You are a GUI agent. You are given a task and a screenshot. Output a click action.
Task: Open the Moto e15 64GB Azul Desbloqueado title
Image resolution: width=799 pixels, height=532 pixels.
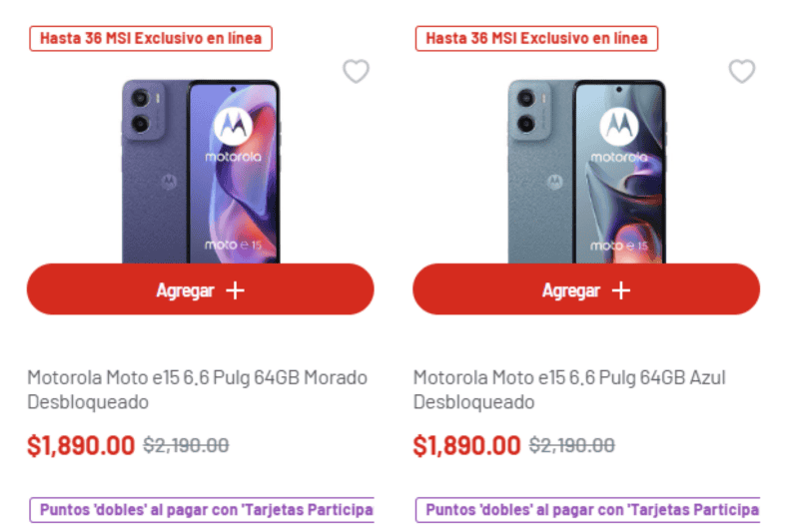(x=569, y=390)
